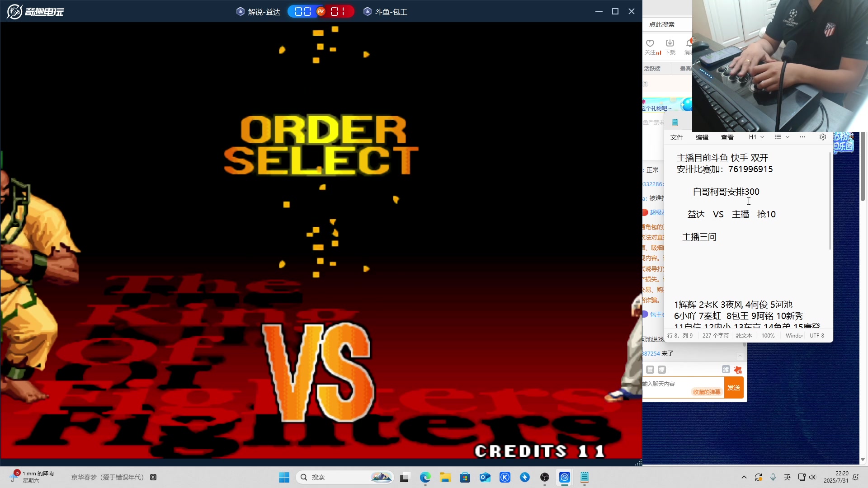Expand the H1 heading dropdown in Notepad

[756, 137]
